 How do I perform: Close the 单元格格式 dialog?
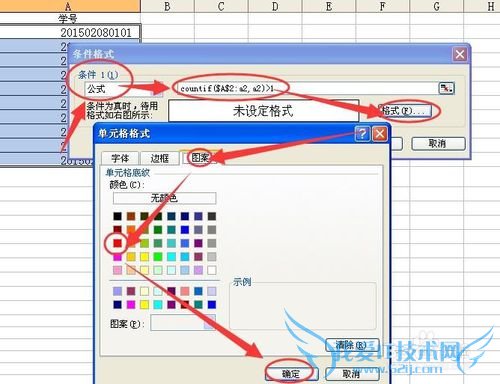coord(380,134)
